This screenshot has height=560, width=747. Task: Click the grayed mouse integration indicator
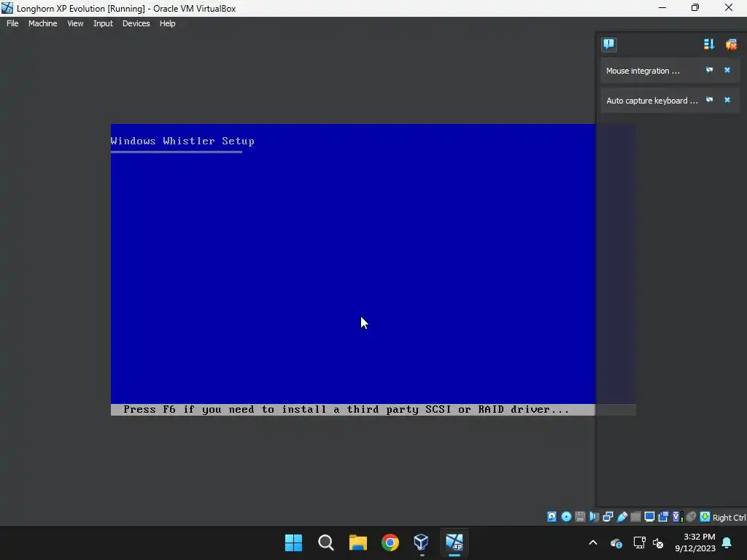tap(692, 517)
